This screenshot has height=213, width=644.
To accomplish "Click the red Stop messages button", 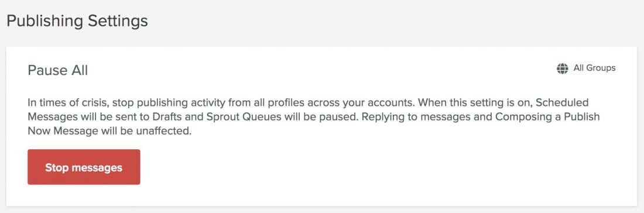I will pos(84,167).
